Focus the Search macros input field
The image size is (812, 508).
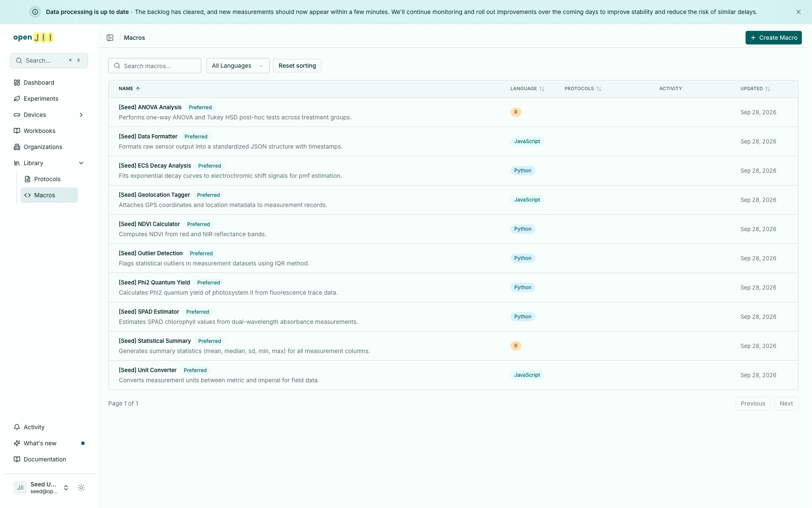click(x=155, y=66)
